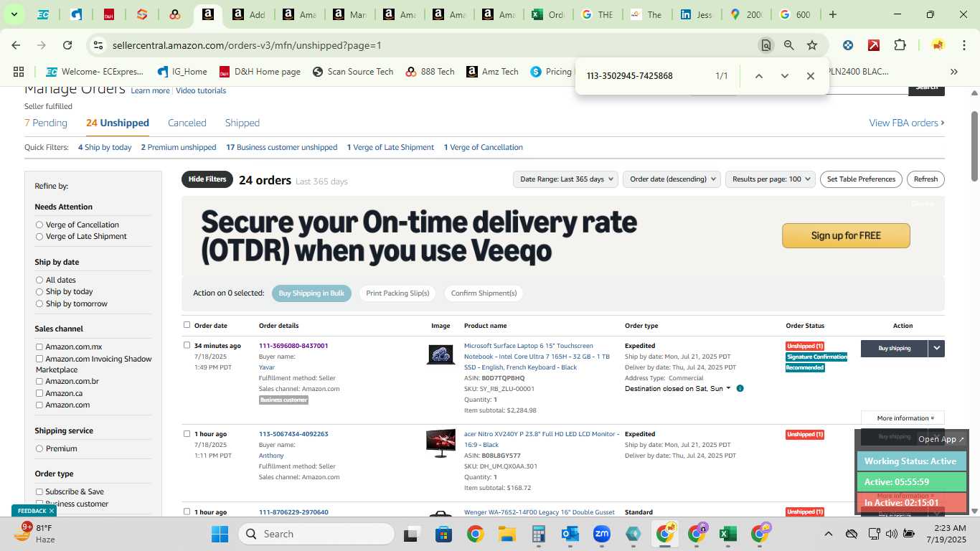Open Microsoft Store from the taskbar
The height and width of the screenshot is (551, 980).
click(443, 534)
